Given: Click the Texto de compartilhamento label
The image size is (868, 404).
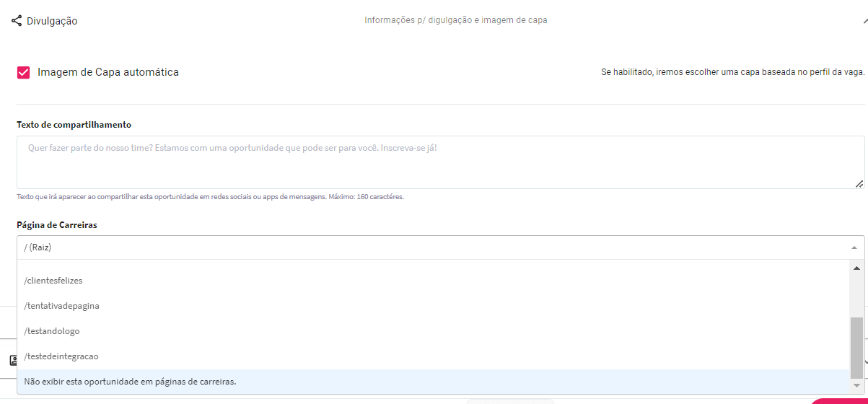Looking at the screenshot, I should [74, 125].
